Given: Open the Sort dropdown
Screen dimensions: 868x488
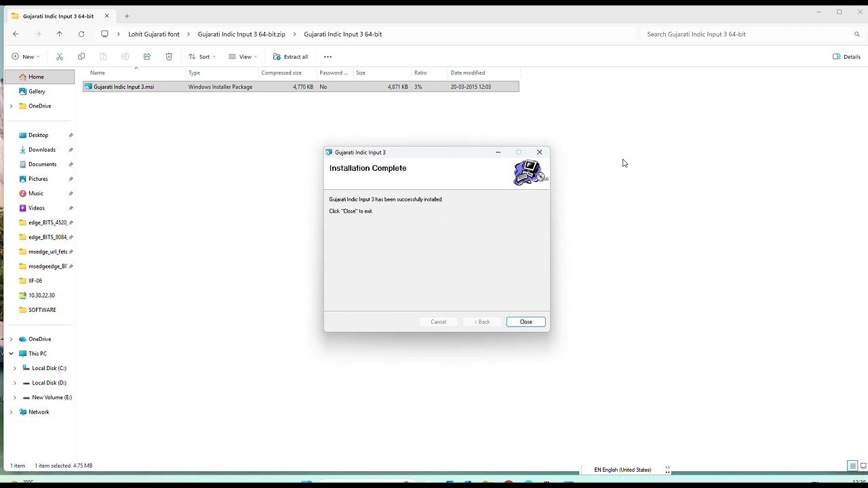Looking at the screenshot, I should click(202, 57).
